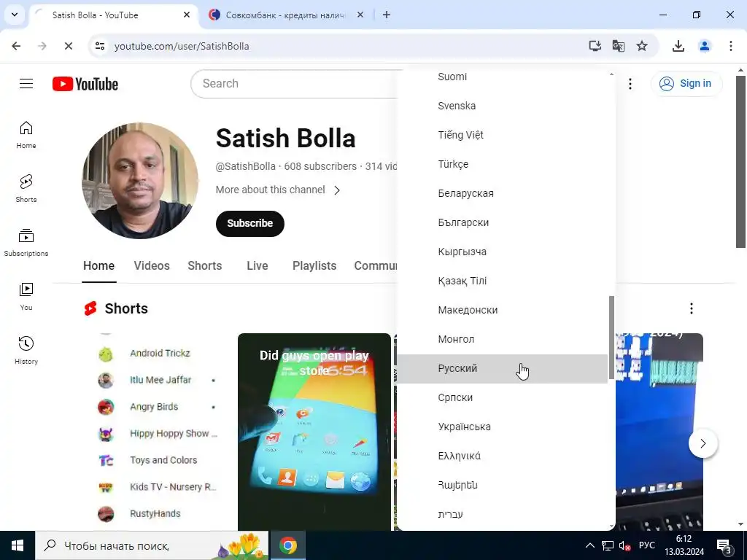747x560 pixels.
Task: Go to the YouTube logo homepage
Action: point(85,84)
